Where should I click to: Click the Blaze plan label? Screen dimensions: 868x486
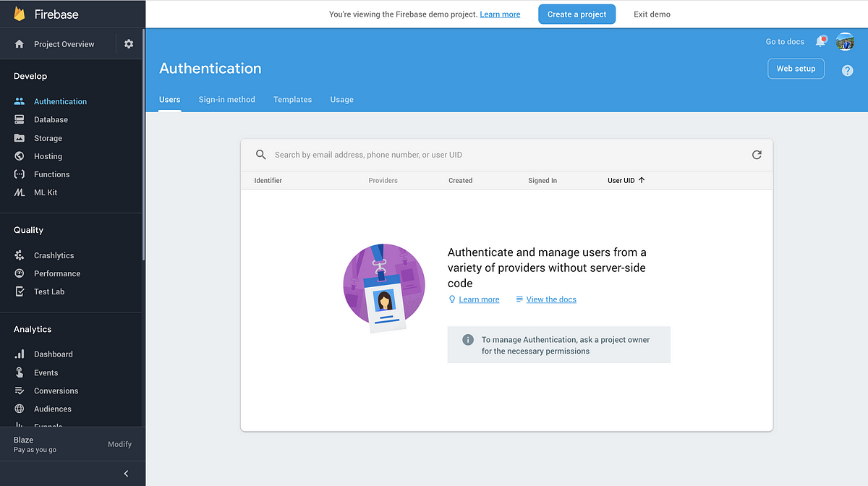[24, 440]
